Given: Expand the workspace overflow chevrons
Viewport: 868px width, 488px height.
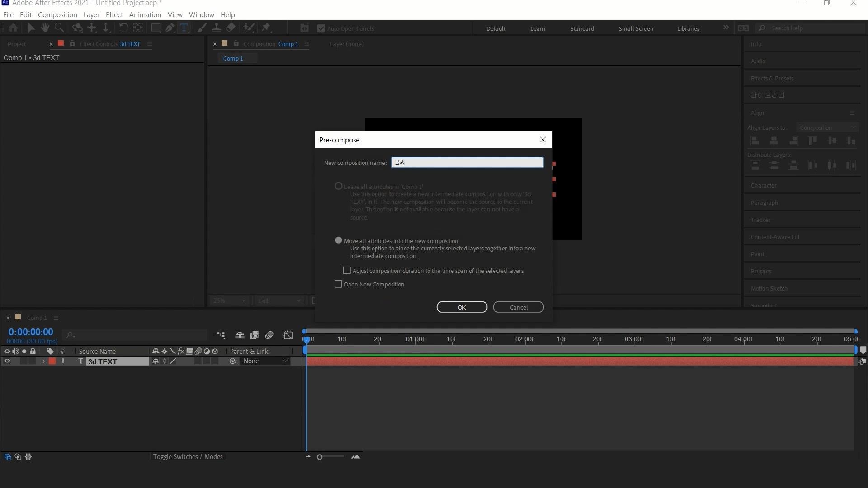Looking at the screenshot, I should (x=726, y=28).
